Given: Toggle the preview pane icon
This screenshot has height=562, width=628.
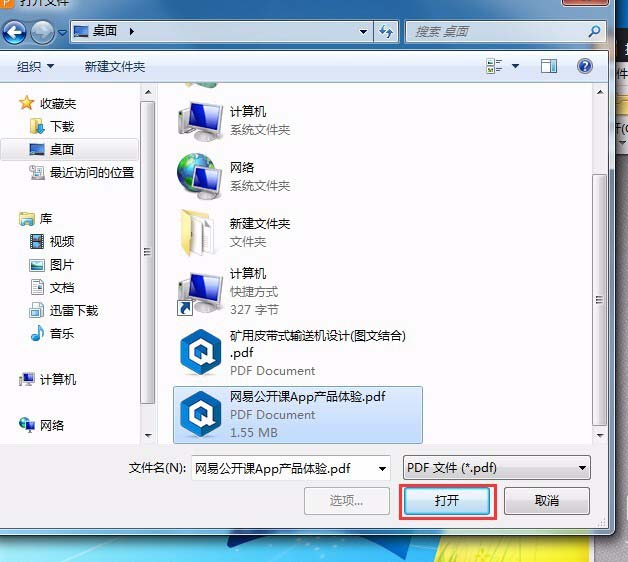Looking at the screenshot, I should tap(549, 66).
